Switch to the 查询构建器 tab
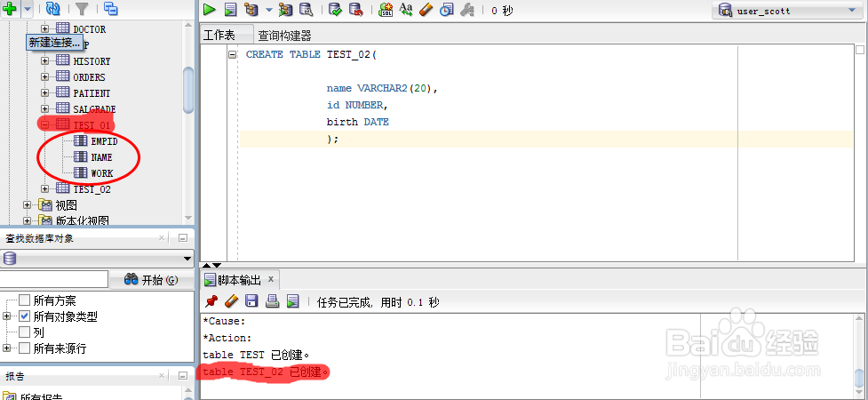The height and width of the screenshot is (400, 868). [284, 36]
